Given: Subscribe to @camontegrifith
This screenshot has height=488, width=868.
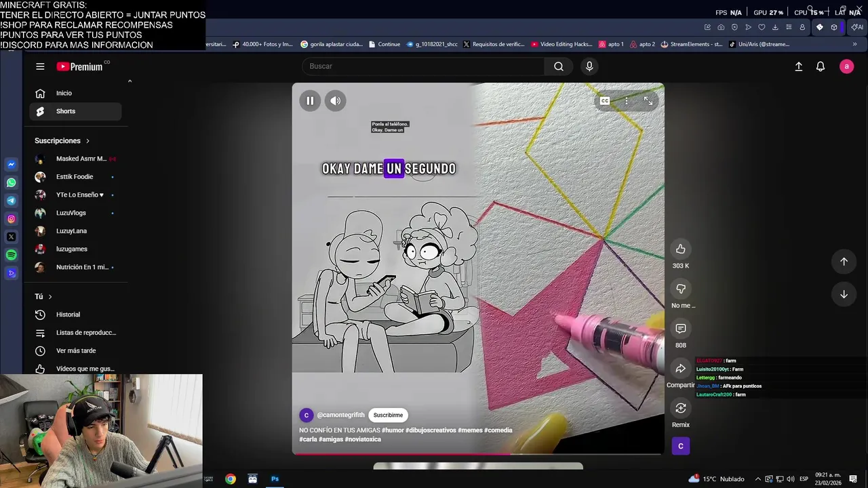Looking at the screenshot, I should tap(388, 415).
